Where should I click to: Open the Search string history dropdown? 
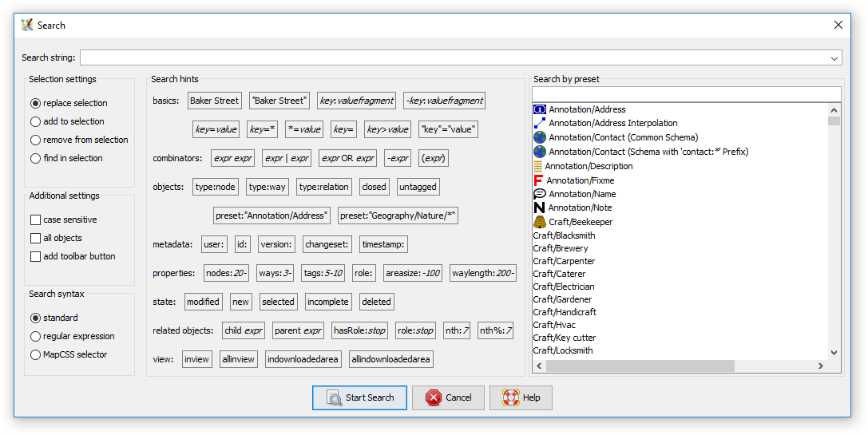835,57
